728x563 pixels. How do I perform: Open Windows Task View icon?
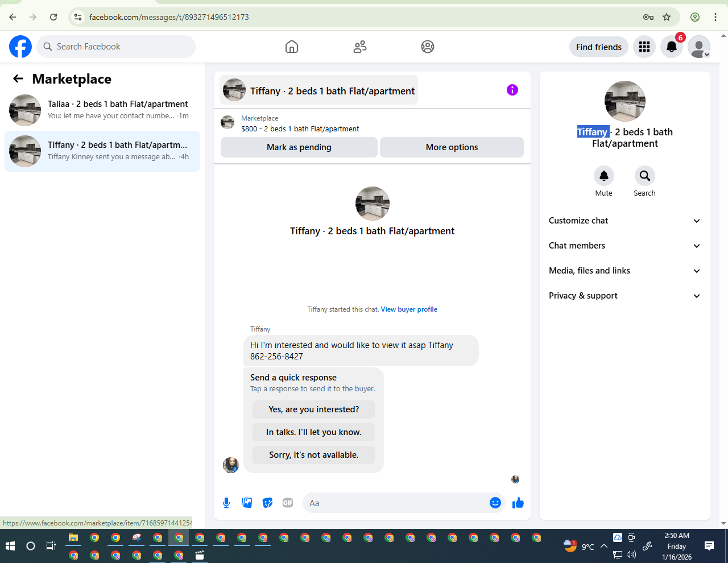(51, 546)
